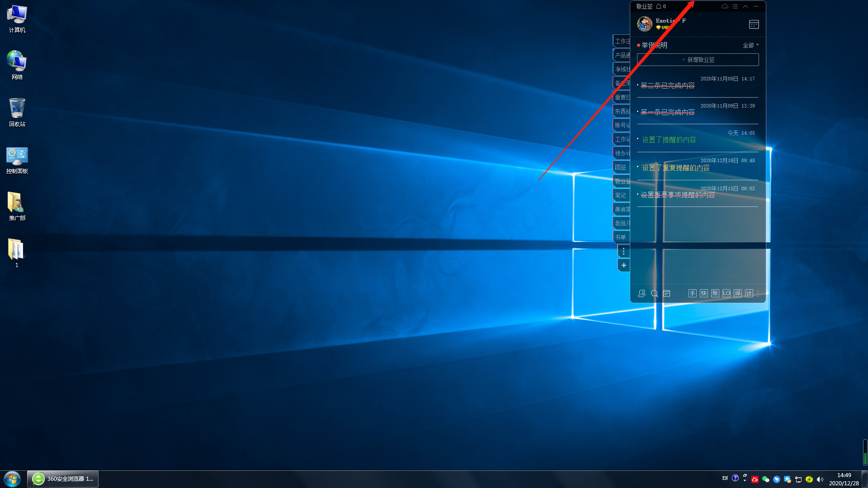Open the three-dot more categories tab

pos(623,251)
